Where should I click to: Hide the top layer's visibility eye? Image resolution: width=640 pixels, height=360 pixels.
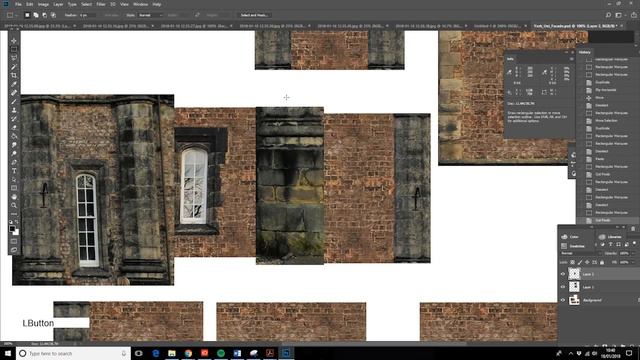563,274
